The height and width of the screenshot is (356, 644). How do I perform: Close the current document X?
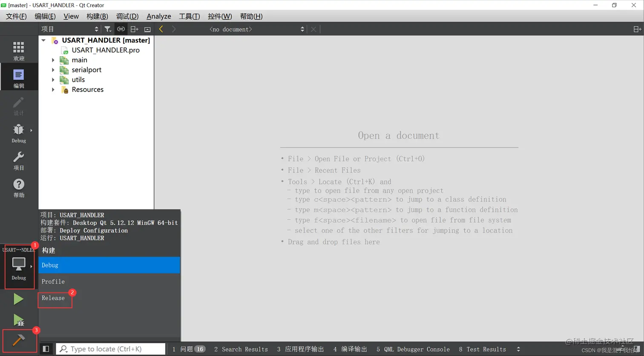point(313,29)
